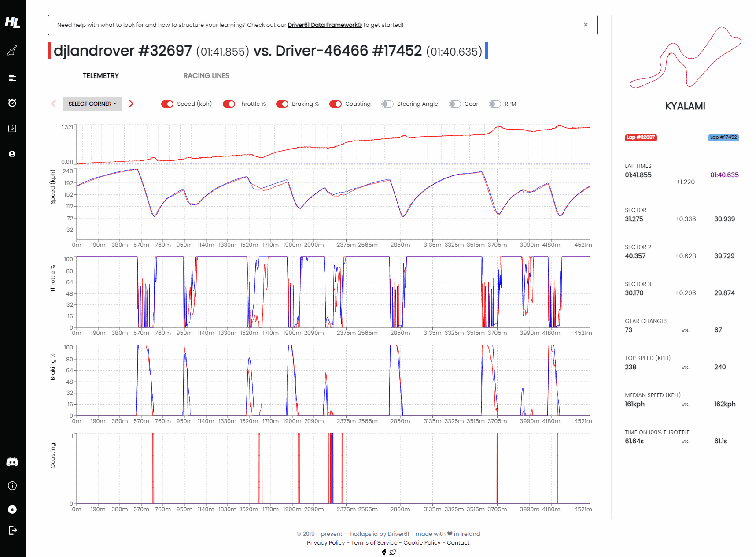Open the list lines sidebar icon
The image size is (756, 557).
tap(12, 78)
